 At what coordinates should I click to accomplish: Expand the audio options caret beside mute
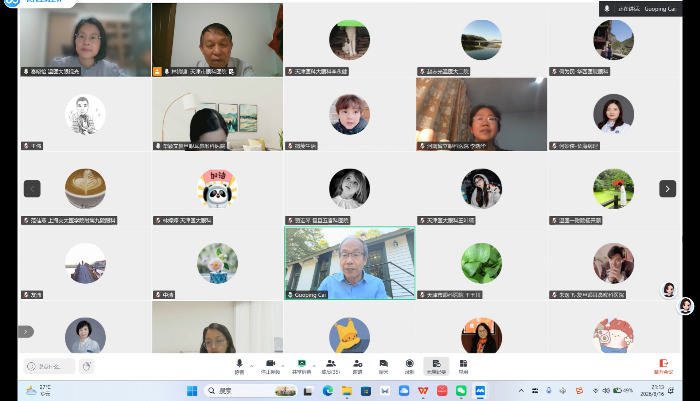(x=251, y=366)
